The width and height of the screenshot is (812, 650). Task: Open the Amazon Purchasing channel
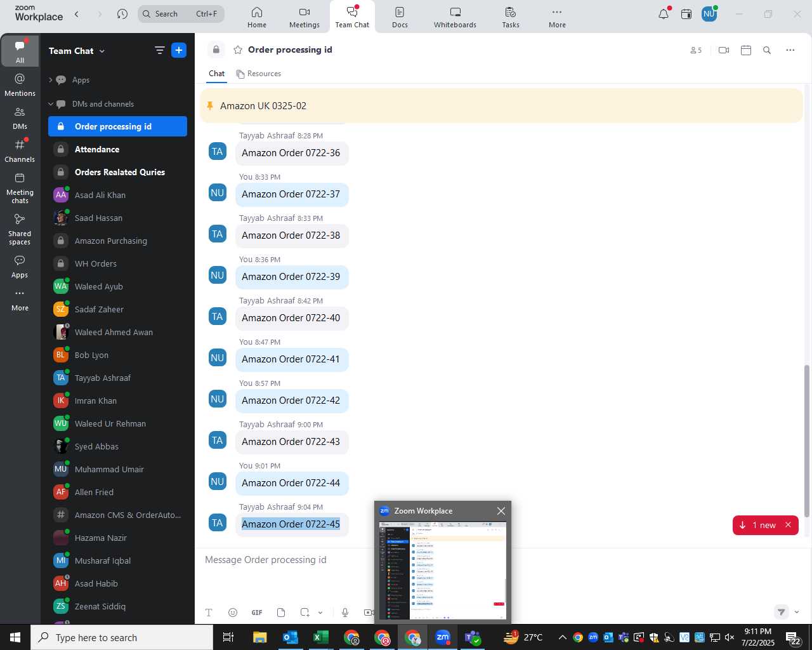tap(117, 241)
